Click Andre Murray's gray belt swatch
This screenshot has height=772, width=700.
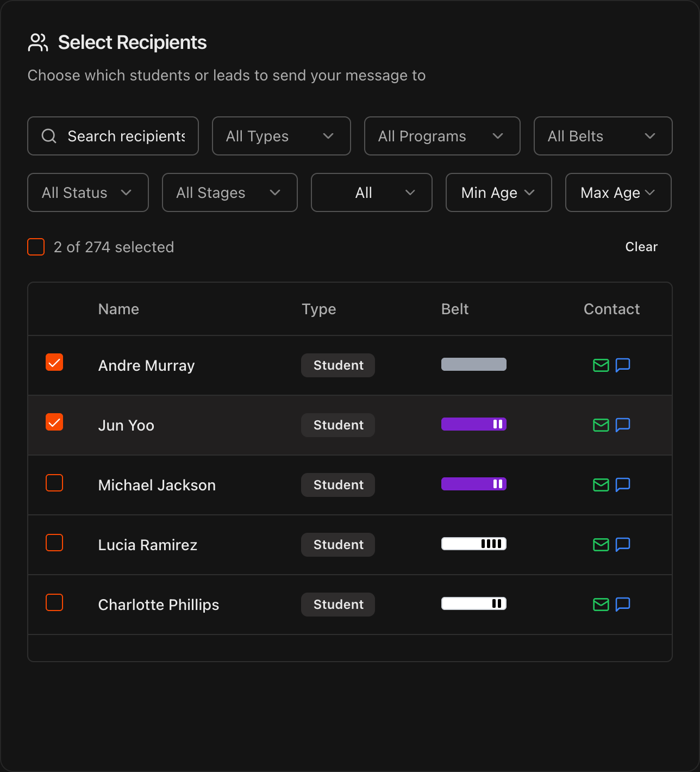click(474, 364)
